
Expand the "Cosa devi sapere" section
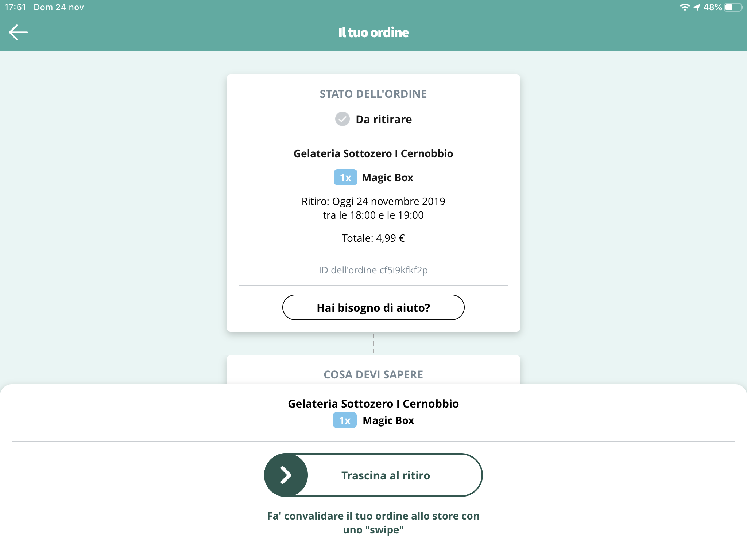373,374
